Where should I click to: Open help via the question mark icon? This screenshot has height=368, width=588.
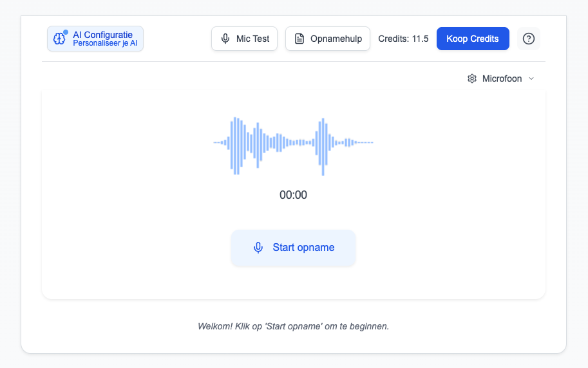pos(529,39)
